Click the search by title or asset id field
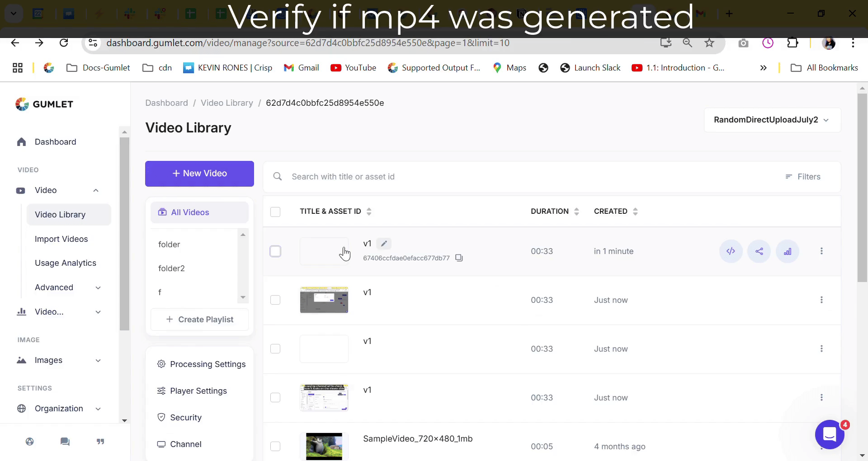This screenshot has height=461, width=868. [497, 177]
